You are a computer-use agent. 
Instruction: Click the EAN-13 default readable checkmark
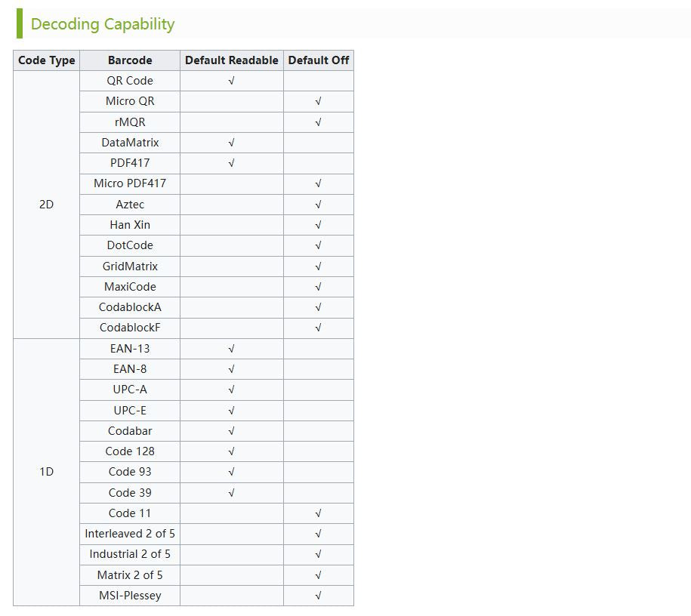(x=231, y=349)
